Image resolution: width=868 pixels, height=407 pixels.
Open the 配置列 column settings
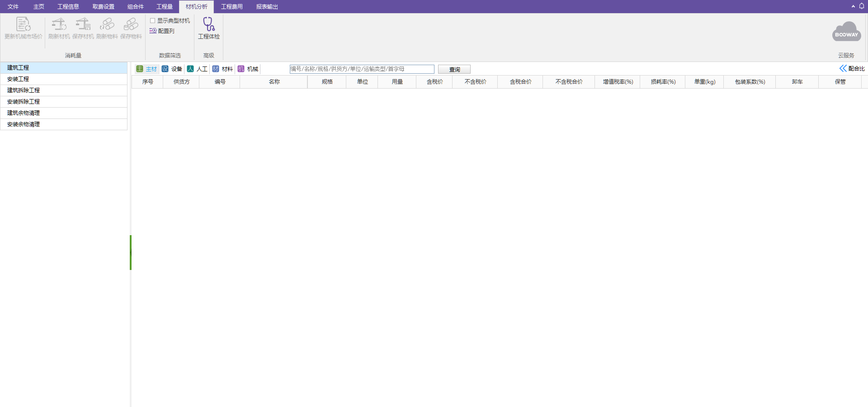[162, 31]
